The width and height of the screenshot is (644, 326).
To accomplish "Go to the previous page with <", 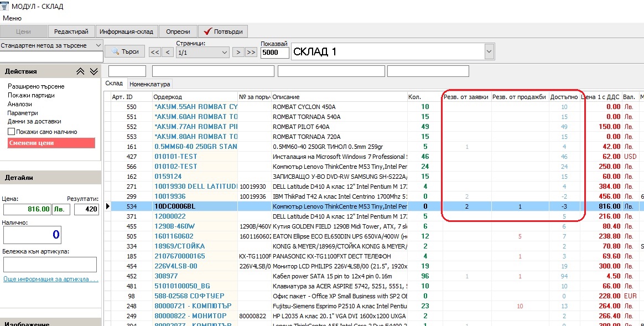I will coord(168,52).
